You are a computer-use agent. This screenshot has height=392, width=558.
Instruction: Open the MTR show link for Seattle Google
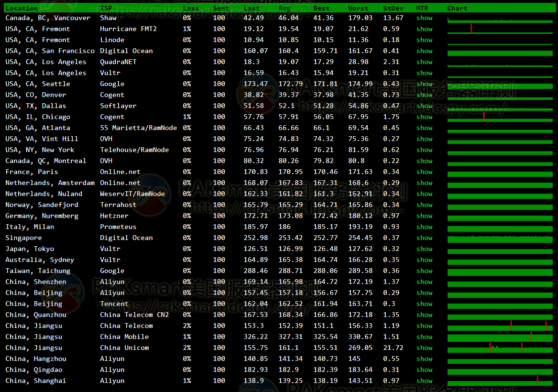click(x=424, y=84)
